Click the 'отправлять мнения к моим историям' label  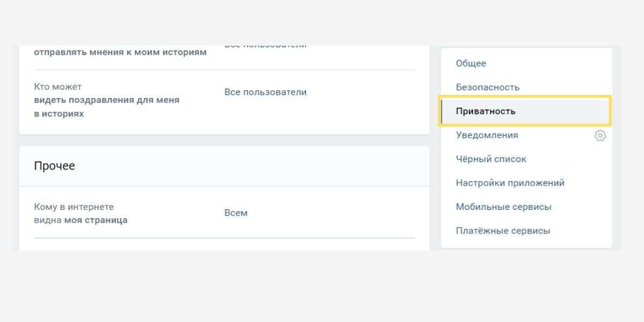[120, 53]
